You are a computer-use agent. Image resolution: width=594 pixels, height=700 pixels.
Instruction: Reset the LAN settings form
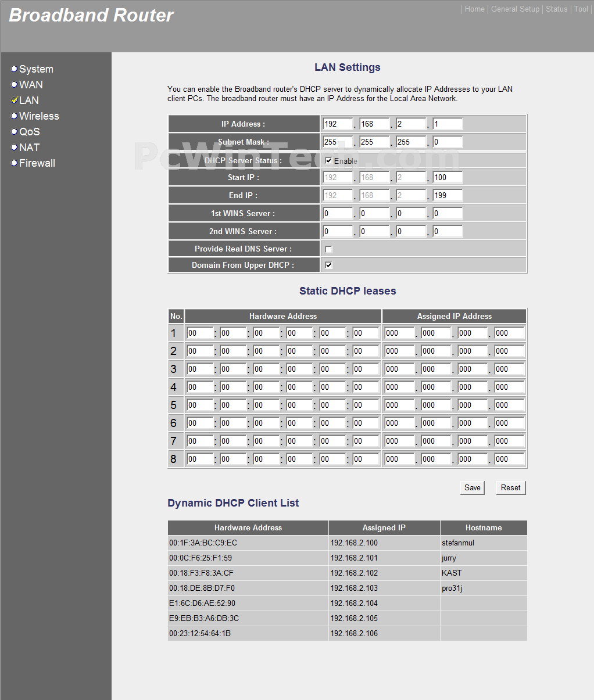(511, 488)
